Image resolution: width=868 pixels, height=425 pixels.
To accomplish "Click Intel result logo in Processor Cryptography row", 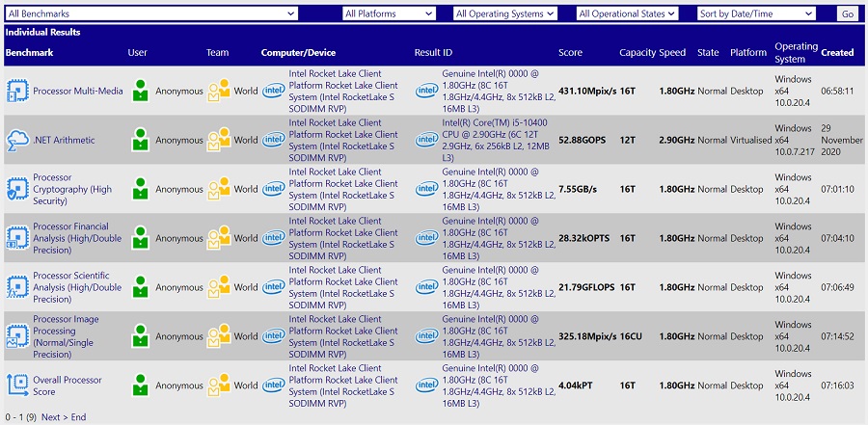I will (x=427, y=189).
